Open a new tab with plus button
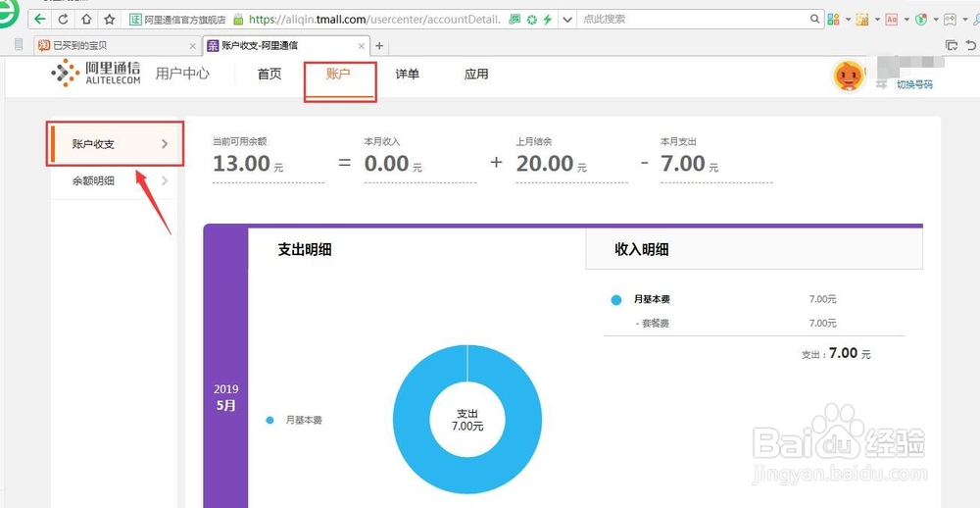 coord(379,46)
